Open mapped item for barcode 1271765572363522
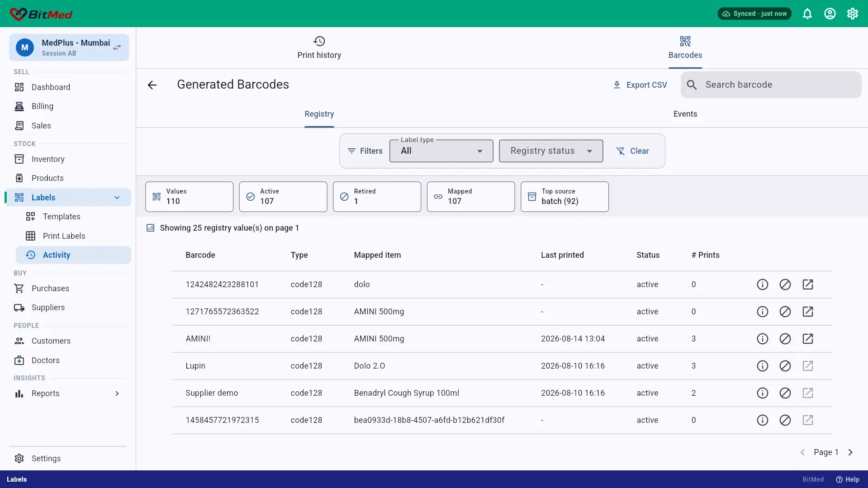The width and height of the screenshot is (868, 488). click(x=808, y=312)
